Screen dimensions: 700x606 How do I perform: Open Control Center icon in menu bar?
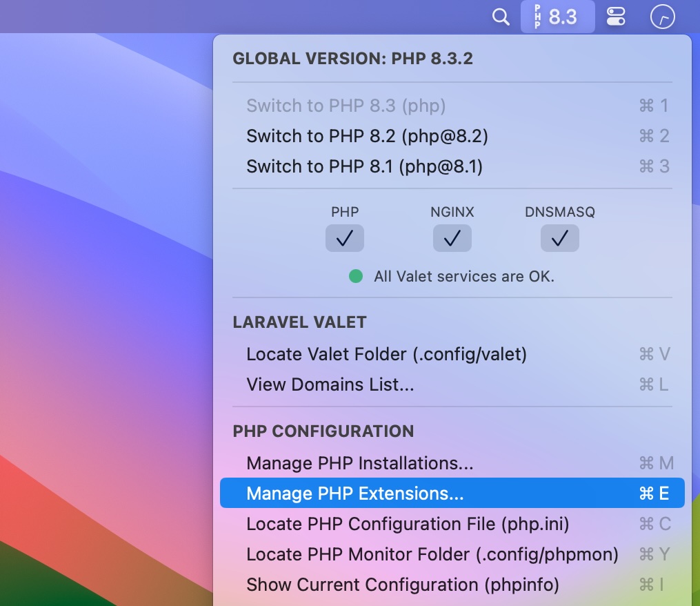(x=616, y=17)
